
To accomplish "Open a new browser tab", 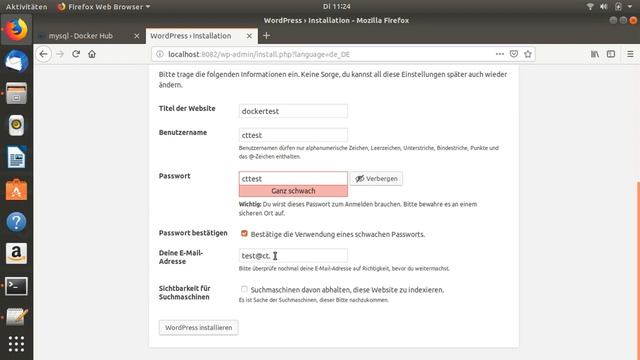I will (x=266, y=36).
